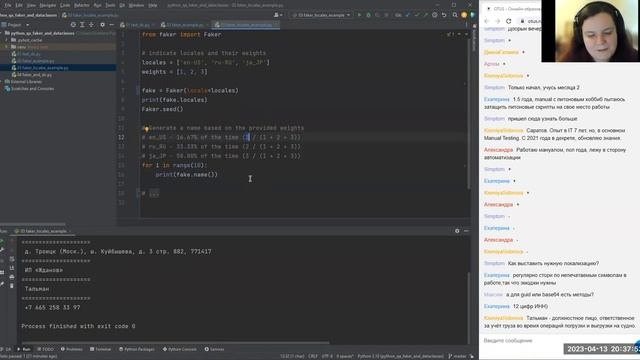This screenshot has width=640, height=360.
Task: Open Search Everywhere magnifier icon
Action: 455,15
